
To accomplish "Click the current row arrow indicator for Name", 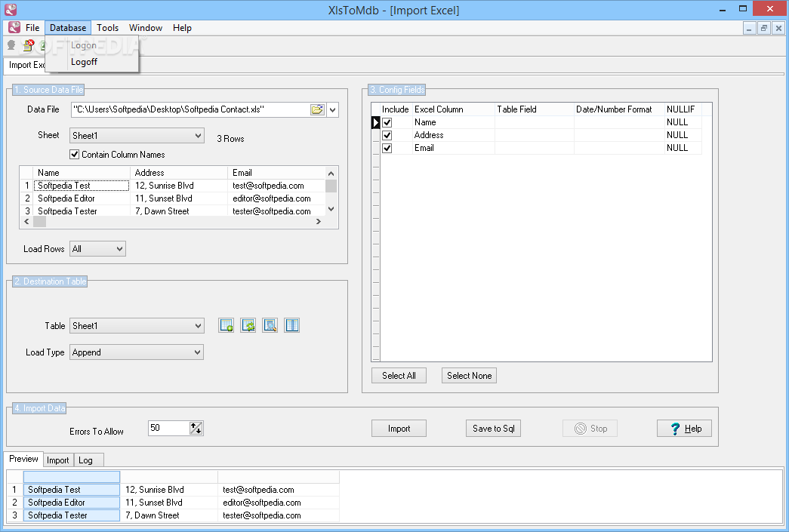I will click(375, 122).
